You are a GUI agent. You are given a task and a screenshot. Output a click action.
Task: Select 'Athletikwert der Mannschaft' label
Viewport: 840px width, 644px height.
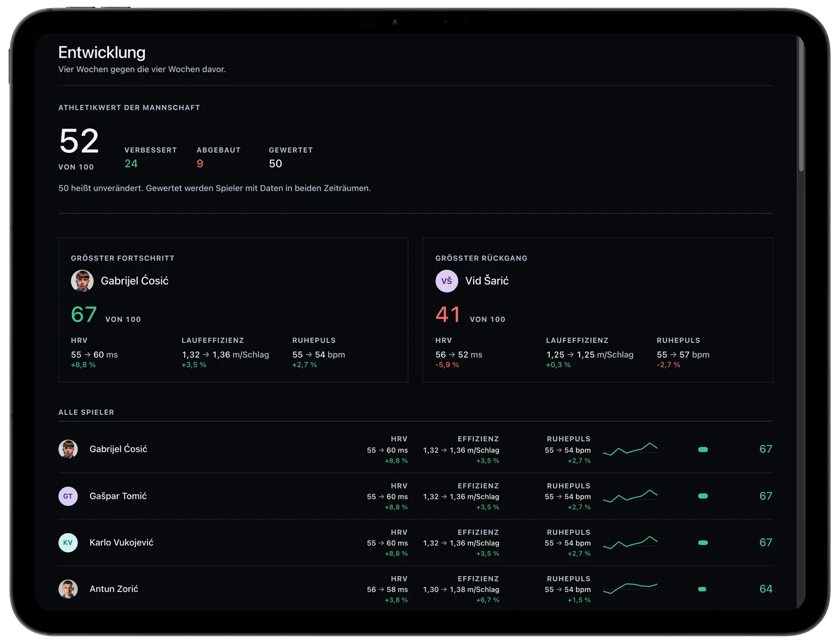(129, 108)
